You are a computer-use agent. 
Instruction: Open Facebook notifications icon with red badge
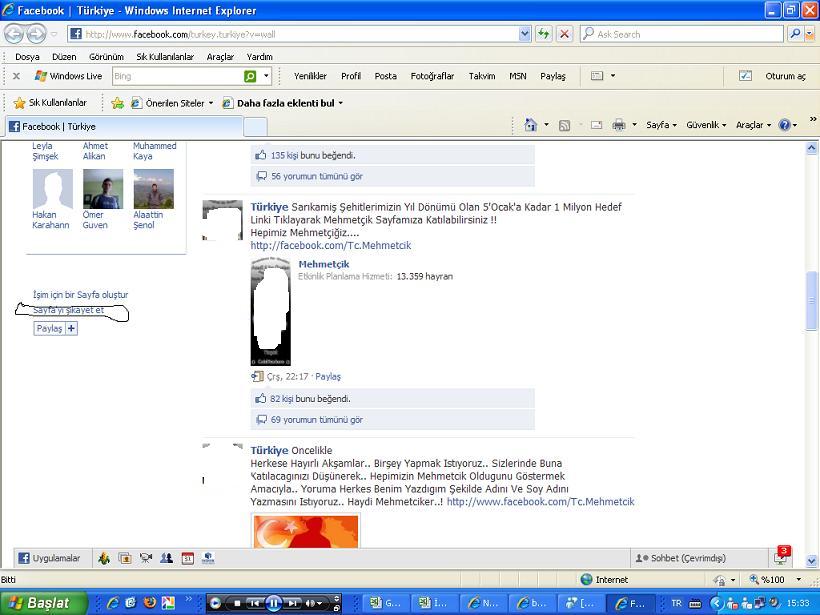pos(781,557)
